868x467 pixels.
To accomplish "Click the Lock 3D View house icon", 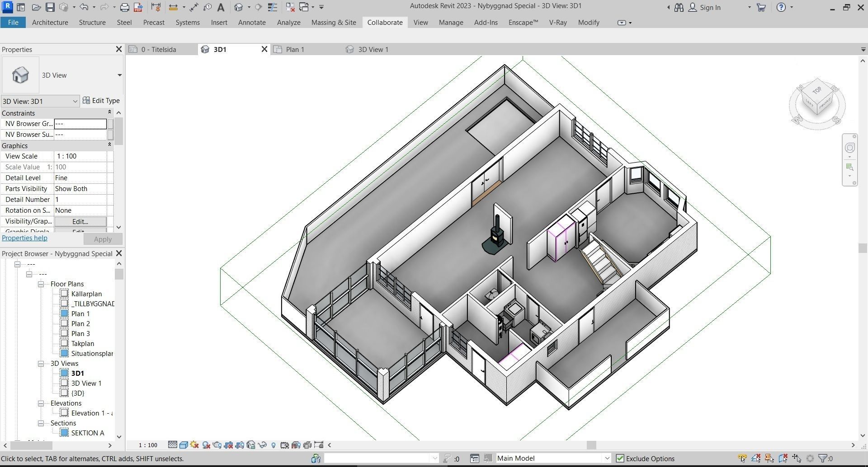I will (x=251, y=445).
